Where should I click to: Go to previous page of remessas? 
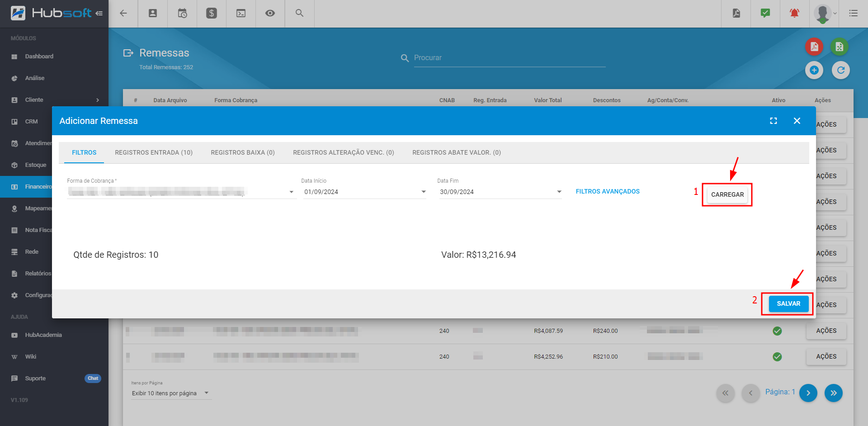tap(750, 393)
